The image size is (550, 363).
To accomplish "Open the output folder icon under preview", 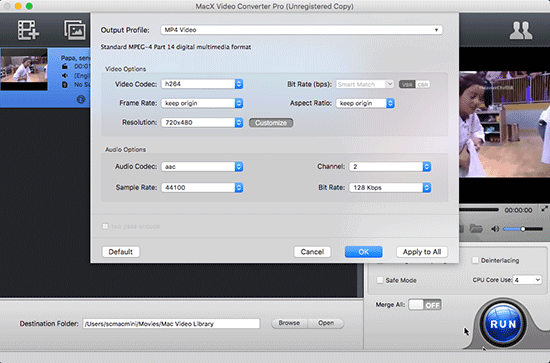I will 476,229.
